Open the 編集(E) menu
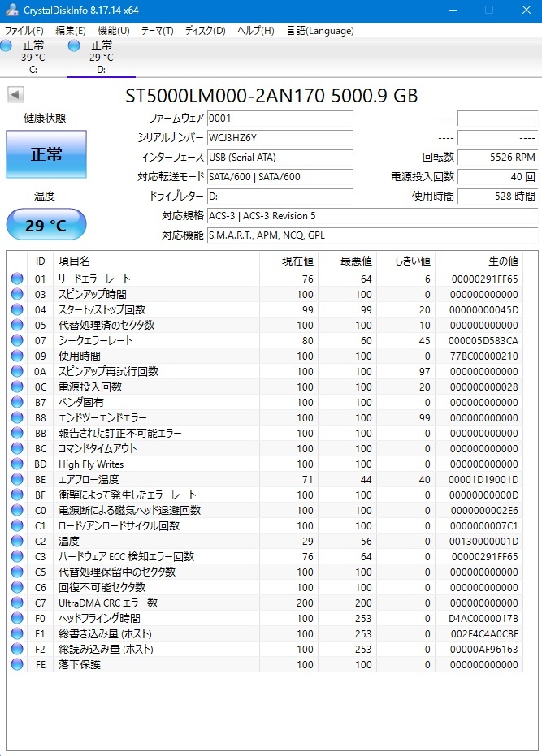 [71, 30]
